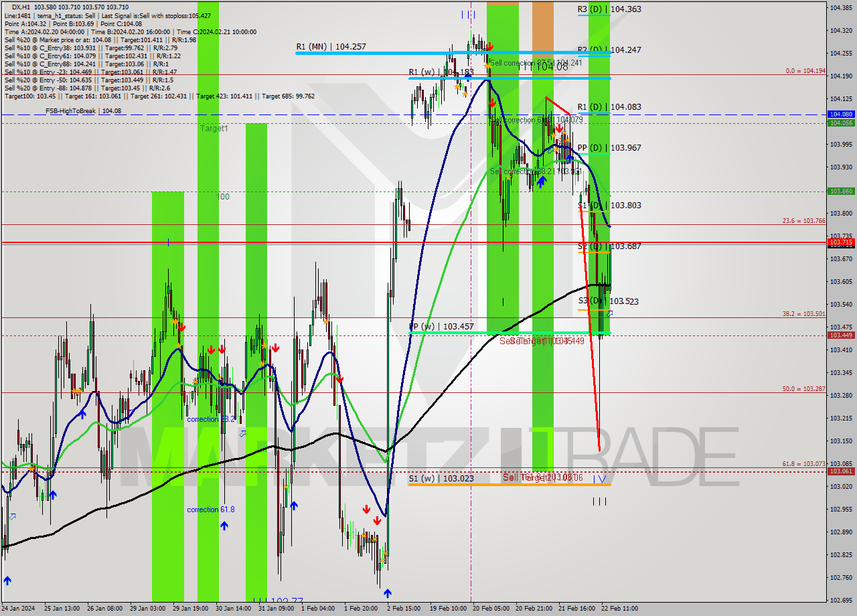
Task: Click the 'Sell correction 87.5 | 104.241' annotation
Action: tap(537, 63)
